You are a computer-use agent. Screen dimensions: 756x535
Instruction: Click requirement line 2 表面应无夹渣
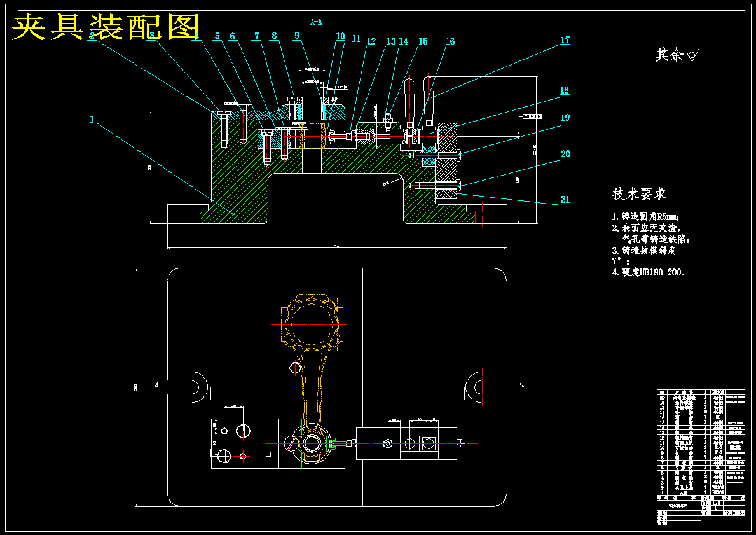pos(646,228)
